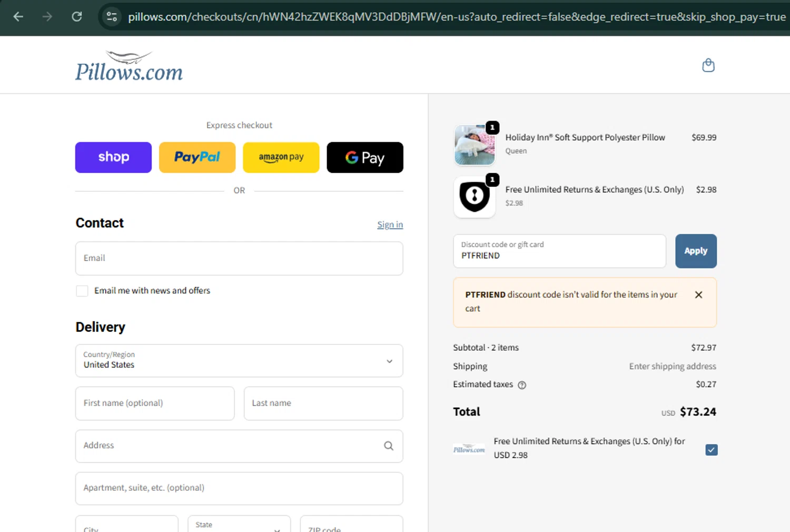
Task: Reload the checkout page
Action: pyautogui.click(x=77, y=17)
